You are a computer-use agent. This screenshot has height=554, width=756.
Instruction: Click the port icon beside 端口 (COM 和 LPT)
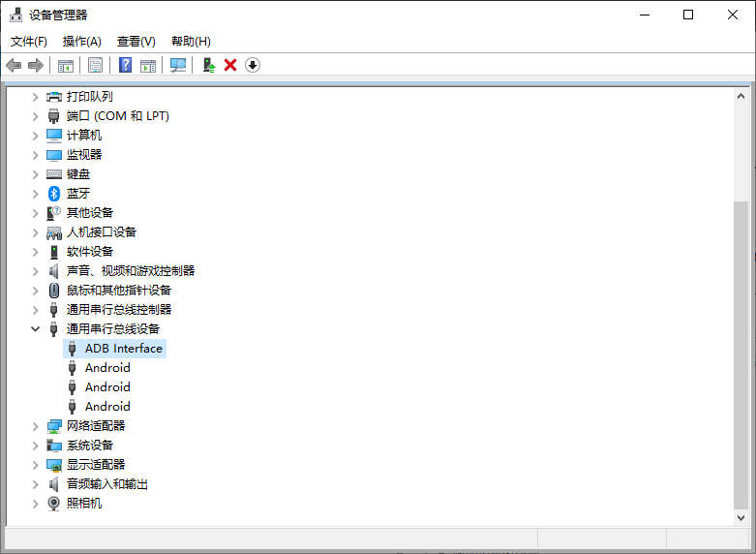(54, 116)
